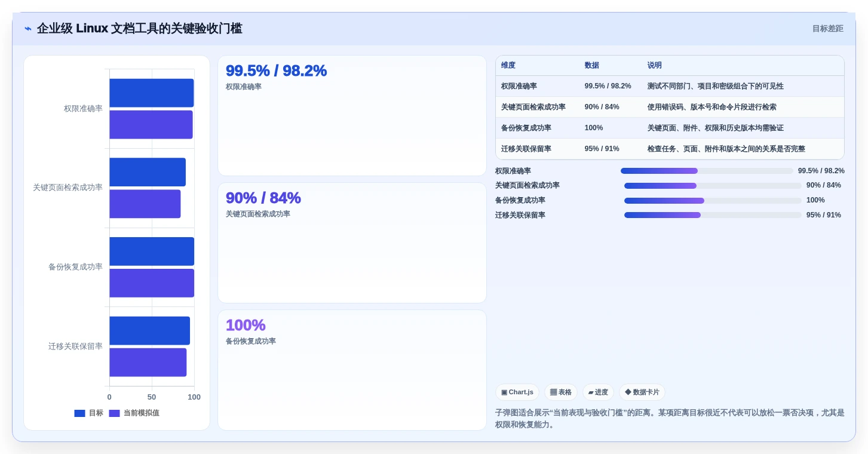Viewport: 868px width, 454px height.
Task: Click the 99.5% / 98.2% value beside the progress bar
Action: [x=821, y=171]
